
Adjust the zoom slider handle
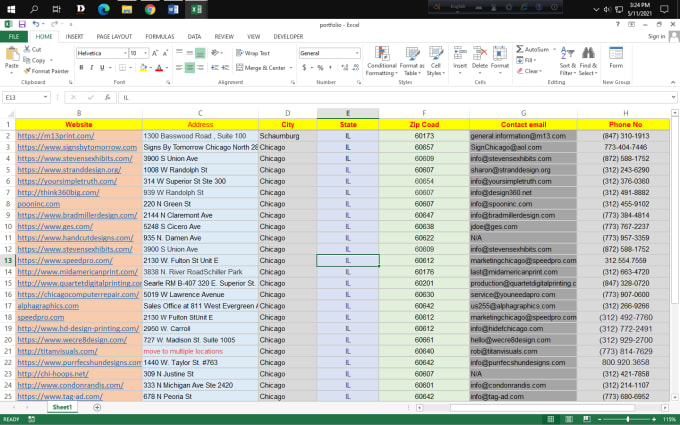[x=627, y=419]
